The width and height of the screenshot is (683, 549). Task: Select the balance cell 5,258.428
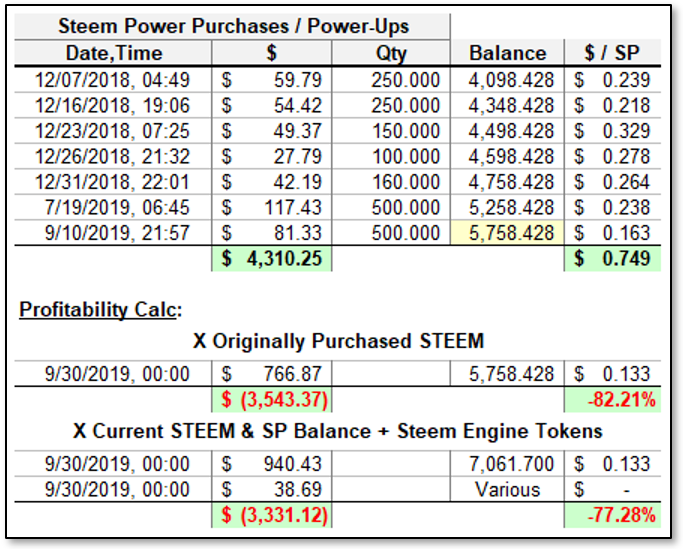[507, 207]
